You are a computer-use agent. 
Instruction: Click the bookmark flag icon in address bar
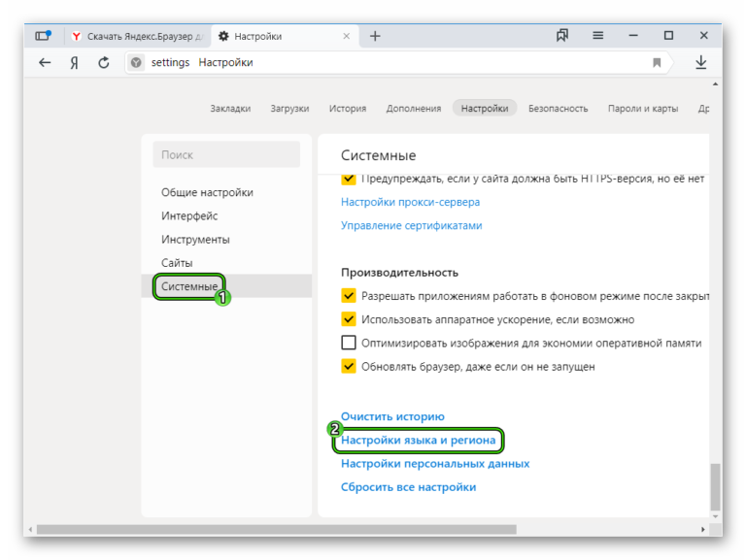tap(657, 62)
